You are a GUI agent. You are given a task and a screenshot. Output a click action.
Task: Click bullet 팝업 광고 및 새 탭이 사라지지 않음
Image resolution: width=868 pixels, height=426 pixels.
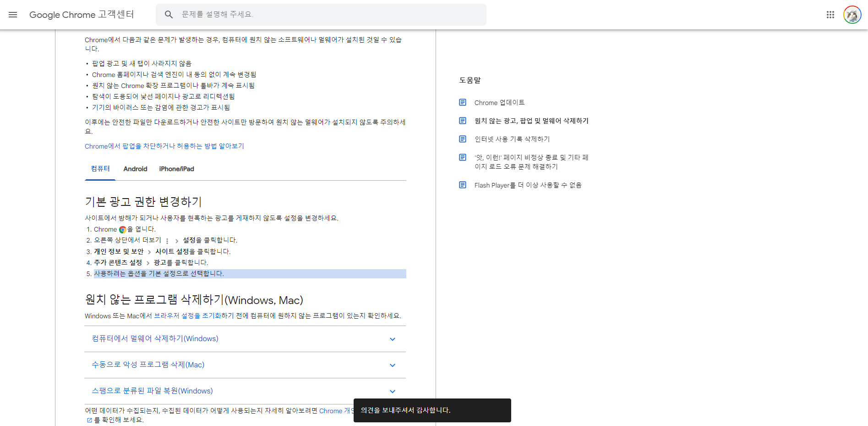point(142,63)
